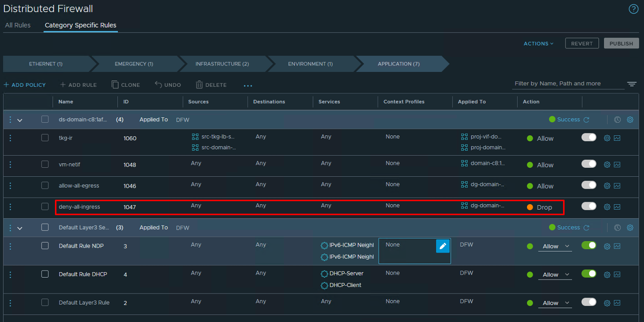
Task: Click the Undo icon in the toolbar
Action: click(x=168, y=84)
